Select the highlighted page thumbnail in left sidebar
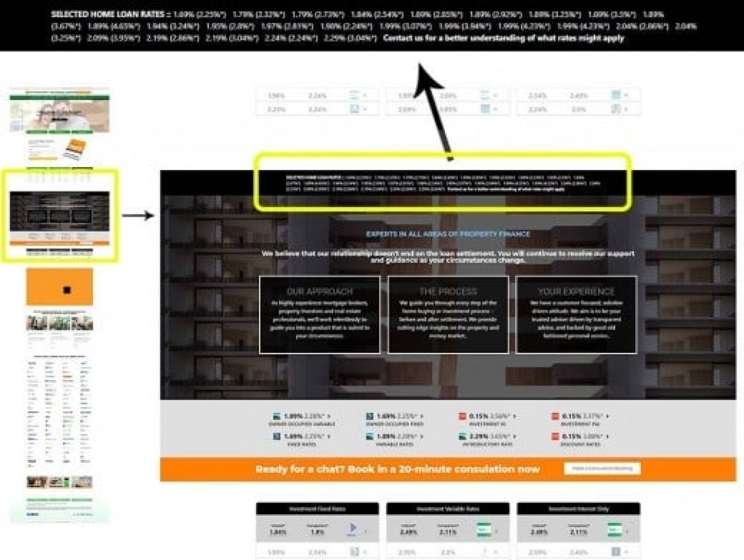The height and width of the screenshot is (560, 744). coord(60,216)
